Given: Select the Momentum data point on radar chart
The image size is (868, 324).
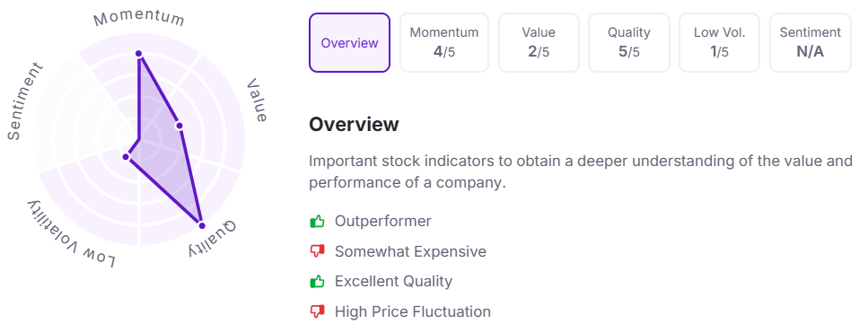Looking at the screenshot, I should (x=139, y=54).
